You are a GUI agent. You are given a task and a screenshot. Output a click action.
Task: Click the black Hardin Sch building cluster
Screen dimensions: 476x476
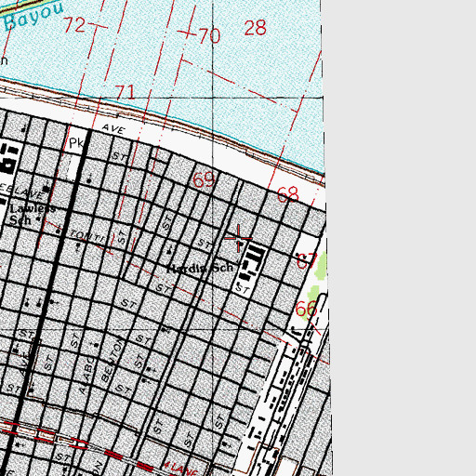pos(253,263)
